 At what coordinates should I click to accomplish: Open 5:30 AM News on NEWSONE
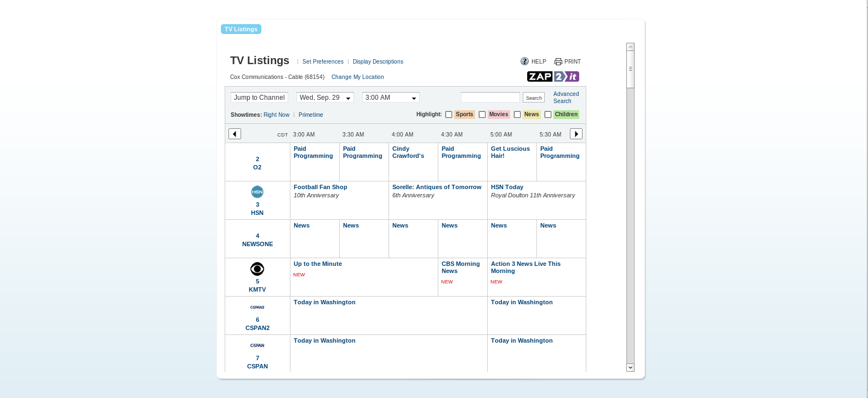[548, 225]
